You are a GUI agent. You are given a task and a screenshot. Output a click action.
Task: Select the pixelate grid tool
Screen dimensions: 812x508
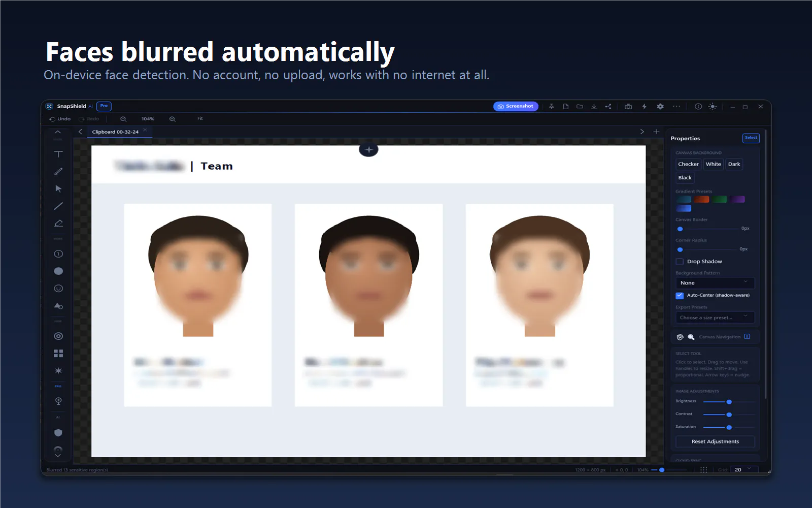point(58,353)
